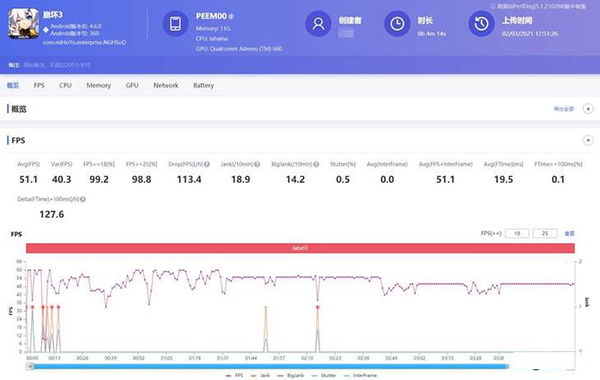Click the package name com.miHoYo.enterprise.NGHSoD
This screenshot has height=380, width=600.
point(85,42)
